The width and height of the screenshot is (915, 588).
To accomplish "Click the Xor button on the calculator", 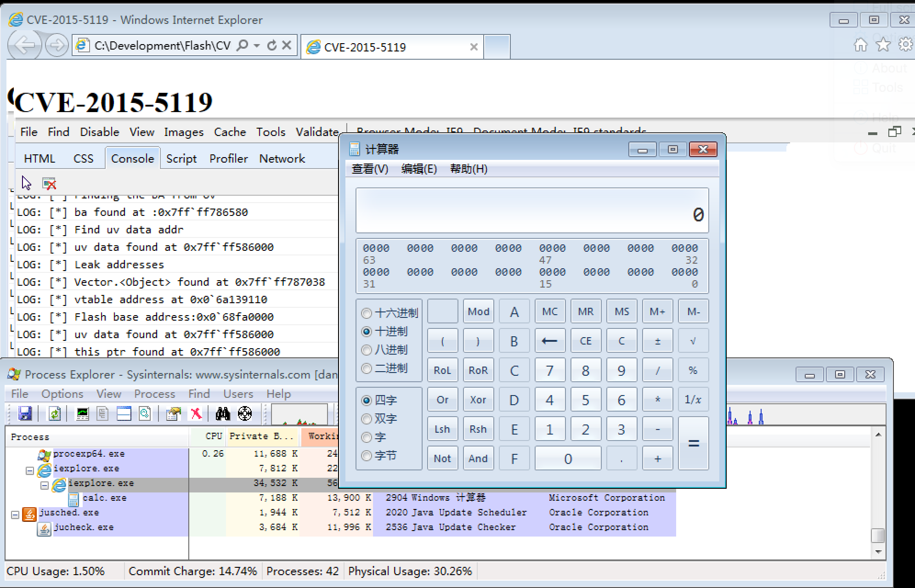I will pyautogui.click(x=478, y=400).
